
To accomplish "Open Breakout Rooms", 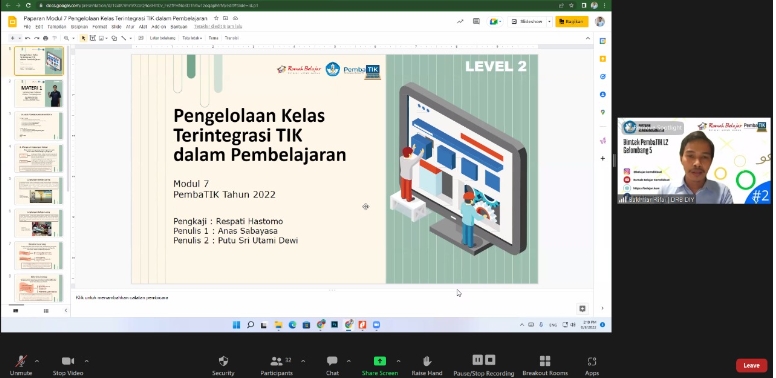I will 545,365.
